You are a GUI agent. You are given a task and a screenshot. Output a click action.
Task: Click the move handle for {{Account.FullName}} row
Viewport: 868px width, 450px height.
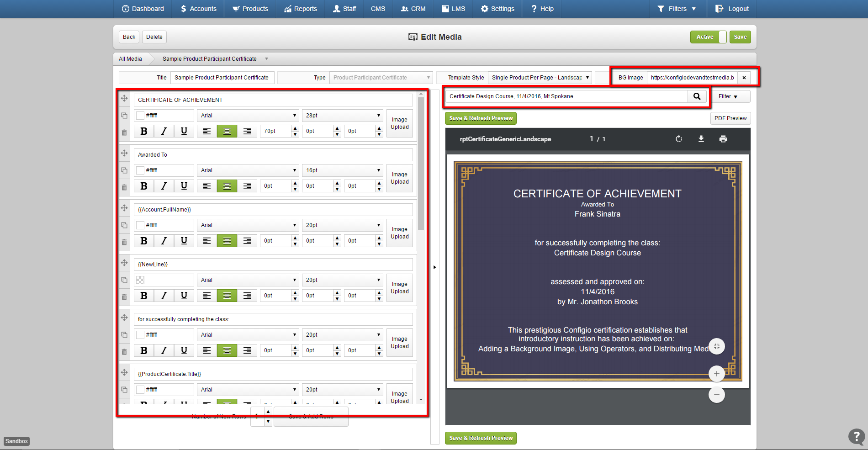(x=124, y=208)
